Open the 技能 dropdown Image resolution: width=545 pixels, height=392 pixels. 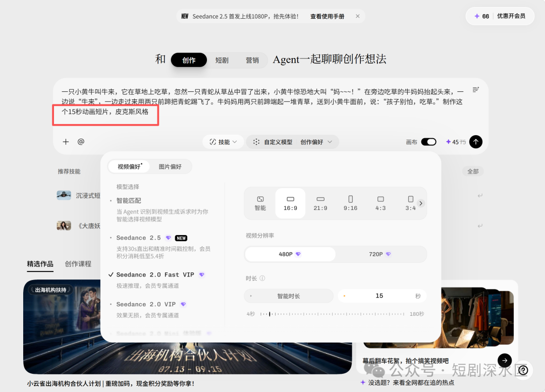pyautogui.click(x=223, y=142)
